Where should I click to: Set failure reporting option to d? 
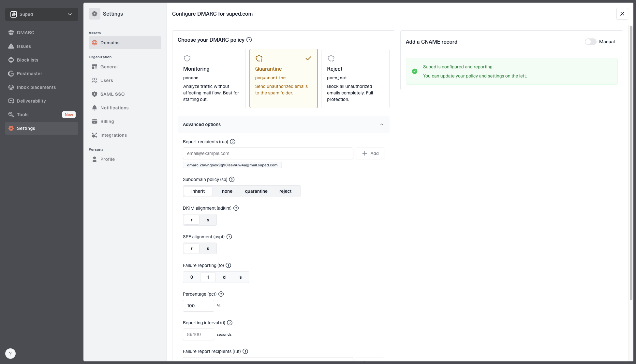tap(224, 277)
